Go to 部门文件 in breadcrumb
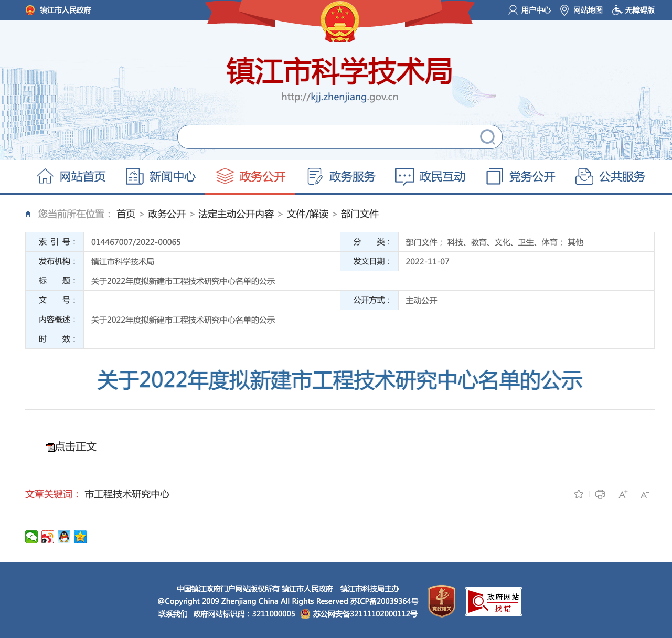This screenshot has height=638, width=672. tap(360, 214)
